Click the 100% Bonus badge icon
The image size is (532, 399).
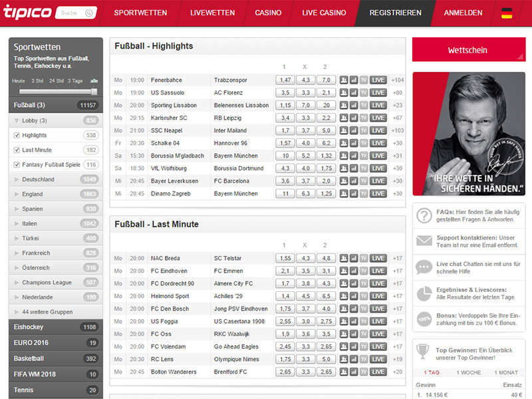424,319
